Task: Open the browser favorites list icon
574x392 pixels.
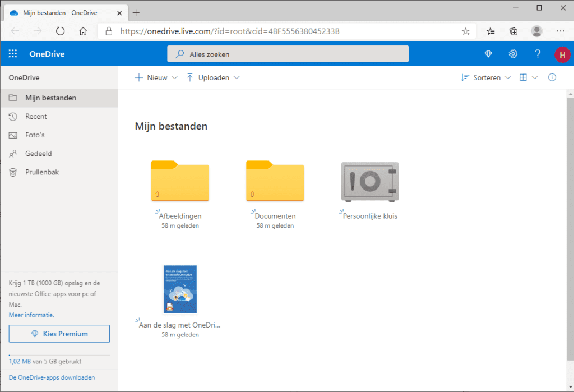Action: click(x=490, y=31)
